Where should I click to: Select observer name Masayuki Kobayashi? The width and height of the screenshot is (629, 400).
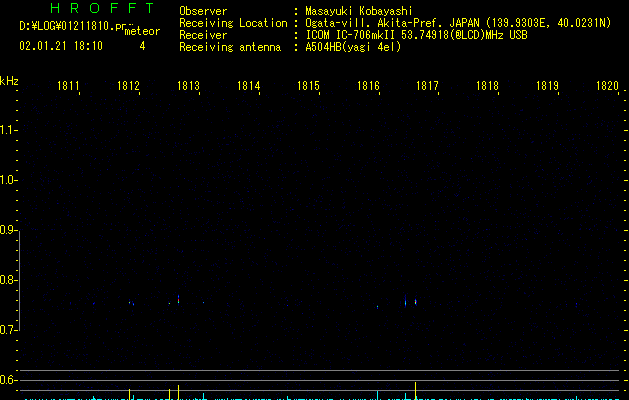359,11
